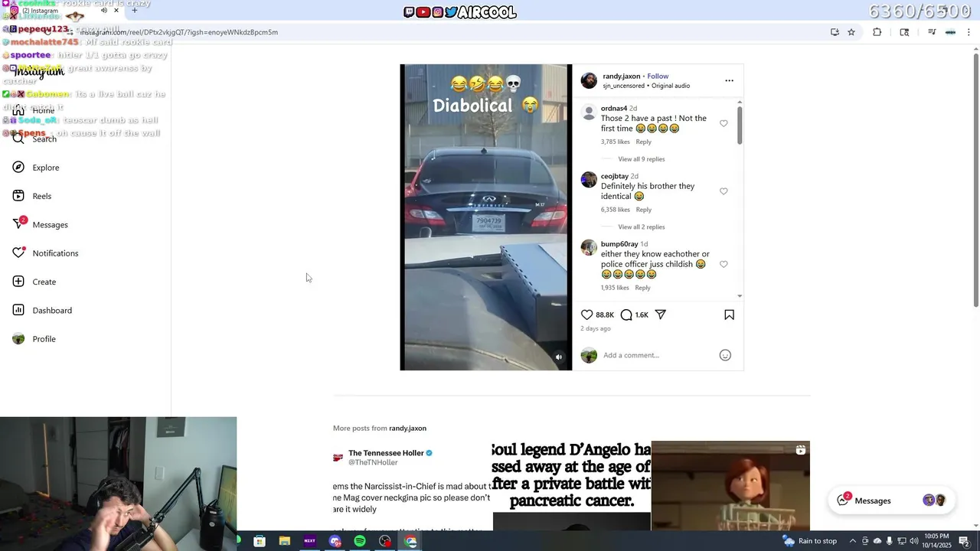Select the Instagram browser tab
Screen dimensions: 980x551
(65, 11)
